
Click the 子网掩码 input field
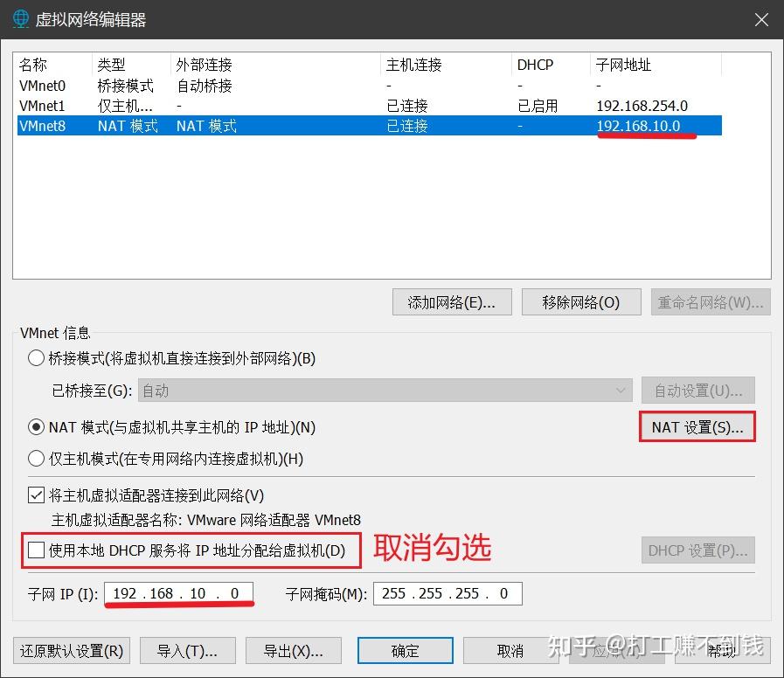tap(448, 593)
